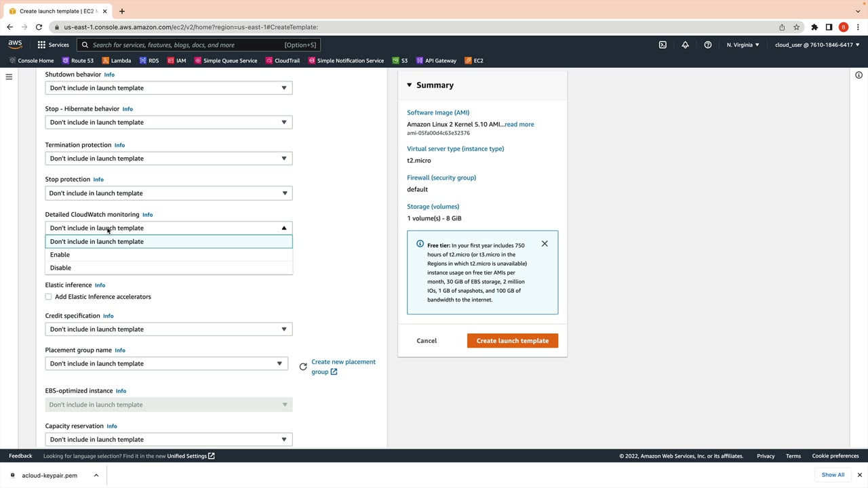Image resolution: width=868 pixels, height=488 pixels.
Task: Launch the CloudShell terminal icon
Action: coord(663,45)
